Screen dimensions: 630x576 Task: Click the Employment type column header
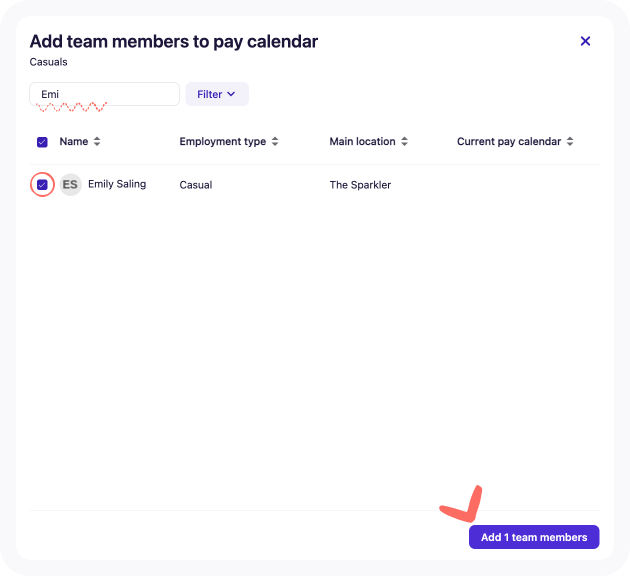223,141
